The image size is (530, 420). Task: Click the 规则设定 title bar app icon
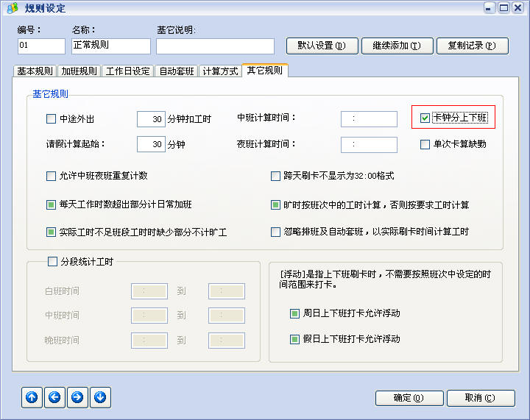pos(12,8)
